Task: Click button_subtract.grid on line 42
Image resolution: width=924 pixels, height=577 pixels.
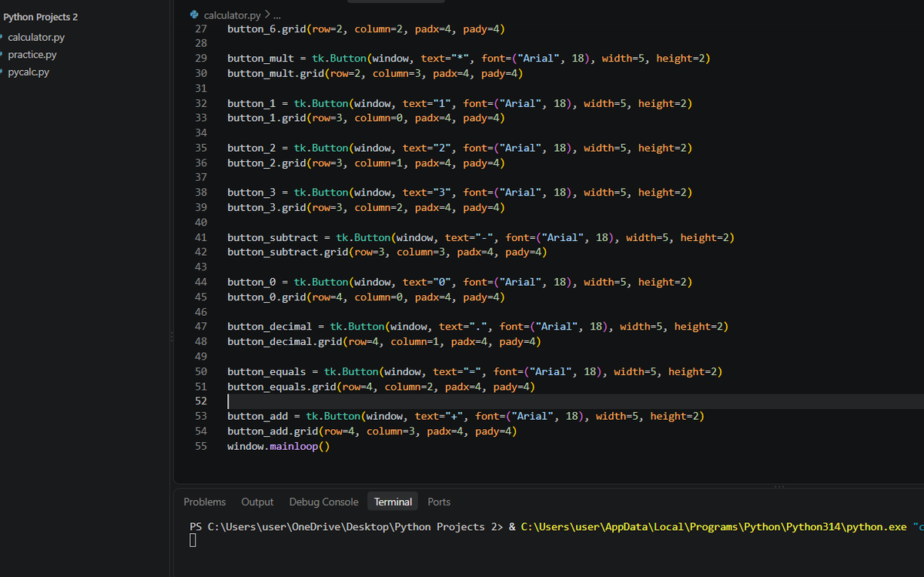Action: 287,252
